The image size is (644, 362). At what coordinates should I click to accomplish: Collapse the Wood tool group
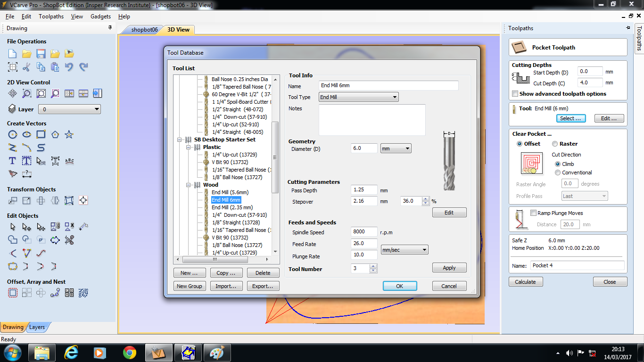(189, 185)
